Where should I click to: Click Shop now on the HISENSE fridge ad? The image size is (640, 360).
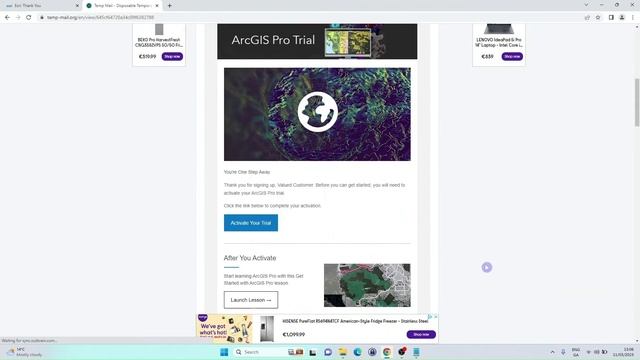coord(421,334)
